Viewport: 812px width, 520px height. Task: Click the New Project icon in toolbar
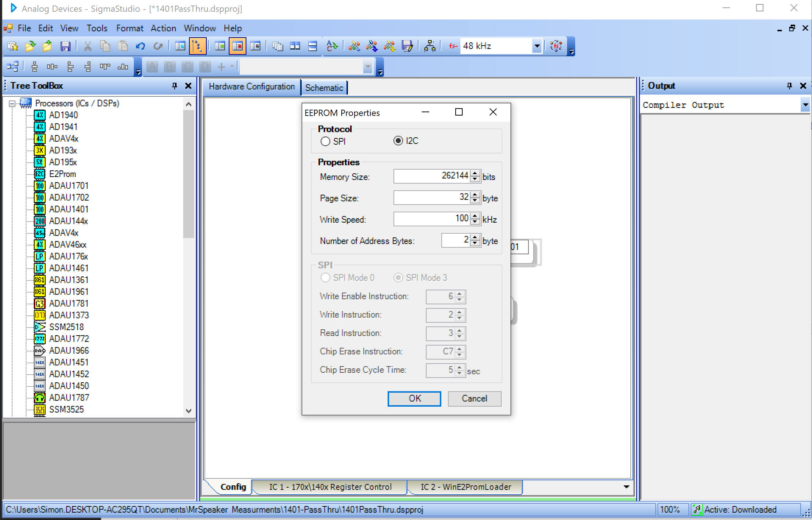(13, 46)
